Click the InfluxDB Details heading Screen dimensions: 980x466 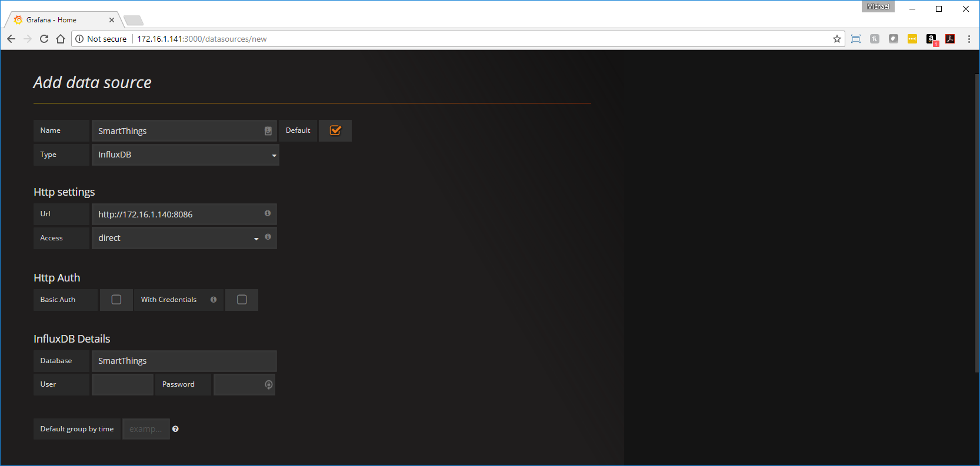tap(72, 339)
